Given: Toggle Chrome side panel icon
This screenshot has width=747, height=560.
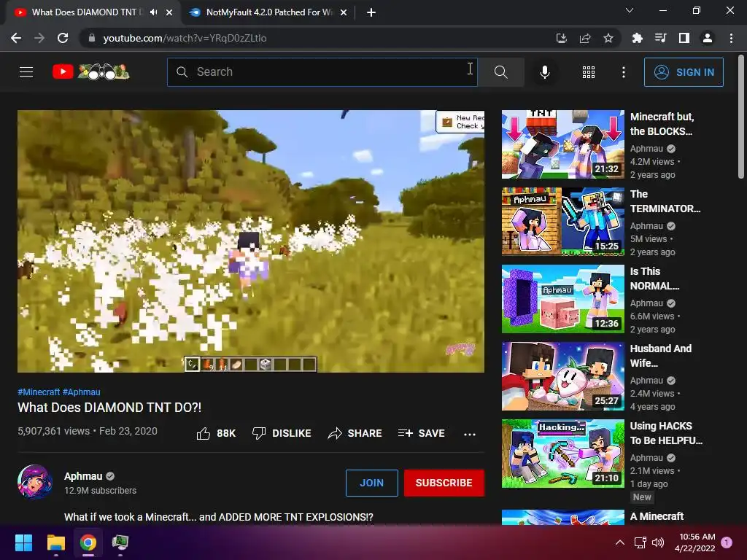Looking at the screenshot, I should [x=684, y=38].
